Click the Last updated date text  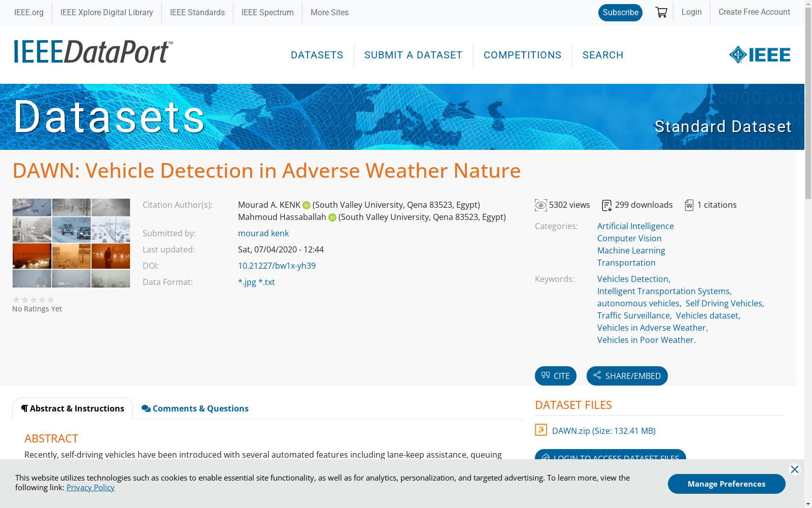point(281,249)
